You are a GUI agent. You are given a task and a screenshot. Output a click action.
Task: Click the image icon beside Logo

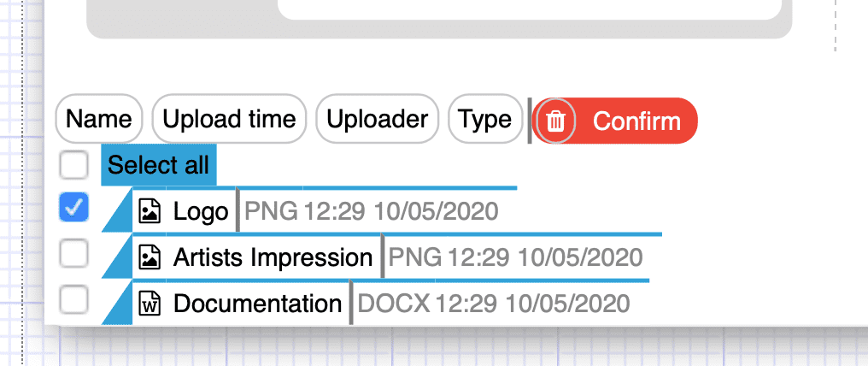coord(150,211)
